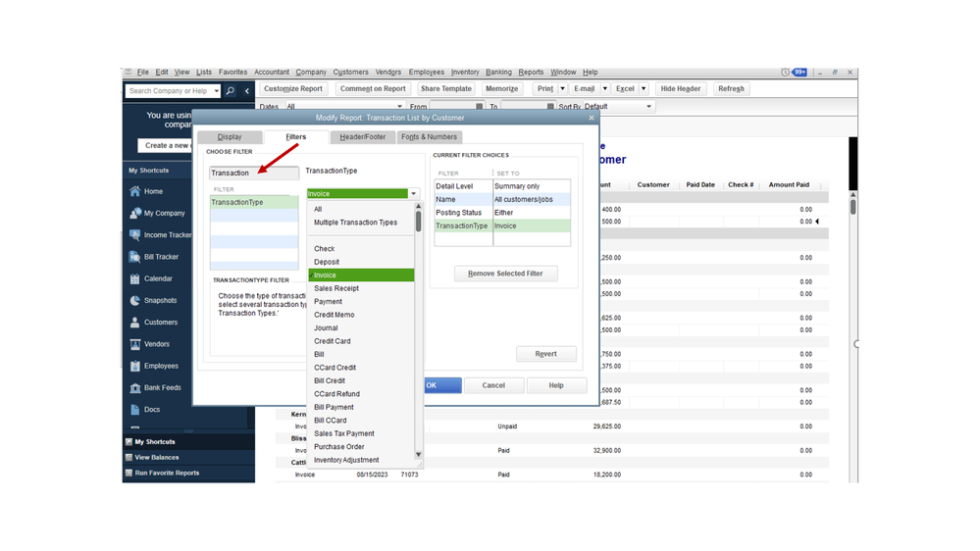Click Customize Report button
The image size is (980, 551).
[x=293, y=88]
